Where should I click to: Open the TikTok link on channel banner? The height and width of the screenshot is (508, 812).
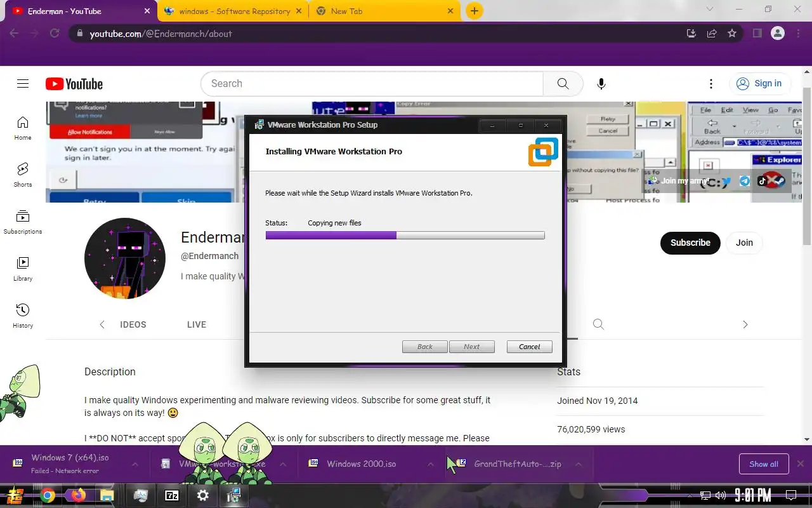click(x=762, y=181)
